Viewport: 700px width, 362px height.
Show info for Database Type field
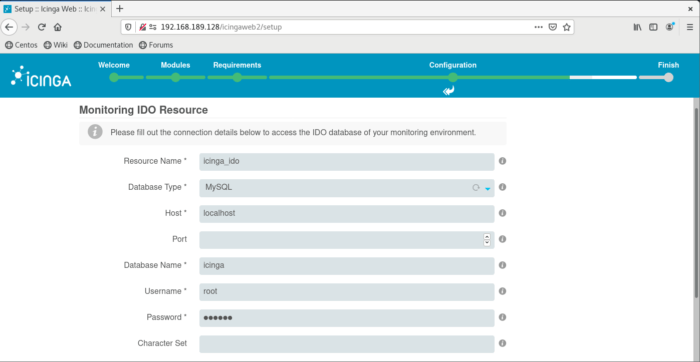(502, 187)
